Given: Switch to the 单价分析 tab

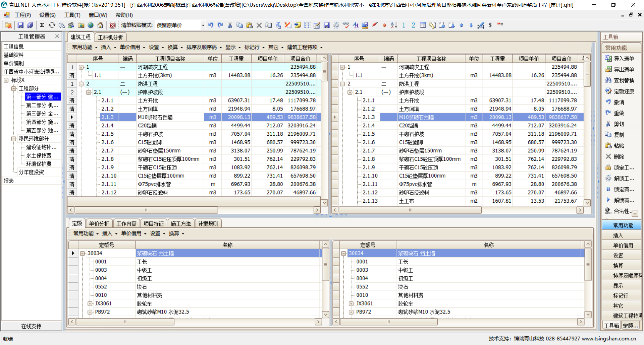Looking at the screenshot, I should coord(99,223).
